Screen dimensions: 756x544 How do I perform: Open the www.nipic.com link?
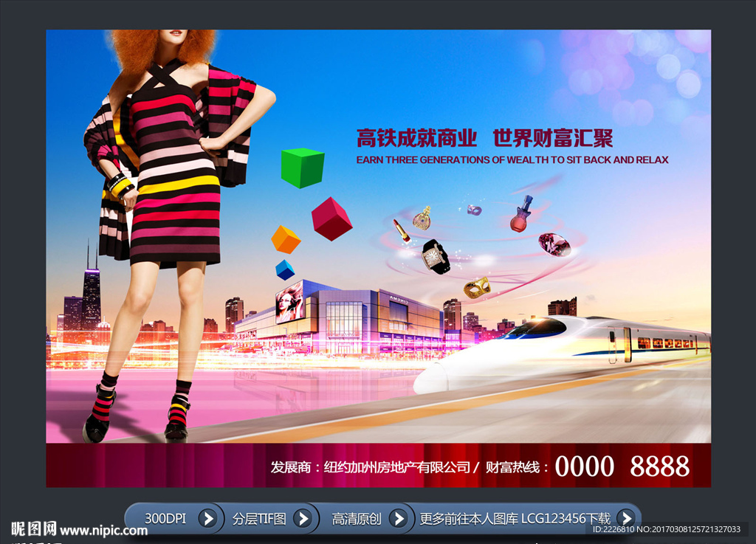click(x=103, y=531)
